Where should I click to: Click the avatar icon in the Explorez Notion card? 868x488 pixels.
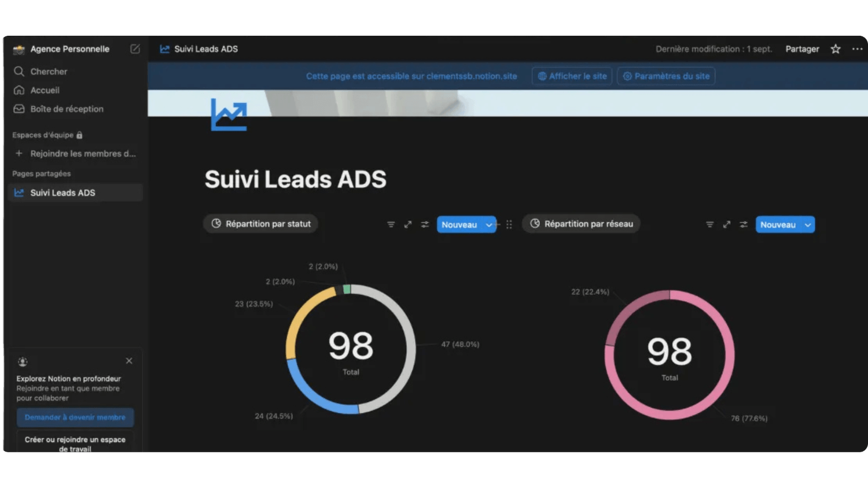[23, 362]
